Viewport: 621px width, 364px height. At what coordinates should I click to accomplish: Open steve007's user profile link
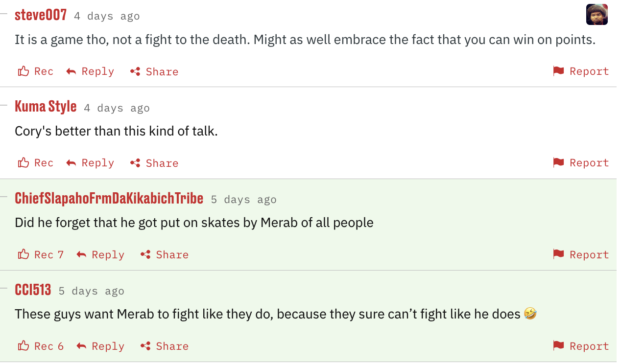coord(41,15)
